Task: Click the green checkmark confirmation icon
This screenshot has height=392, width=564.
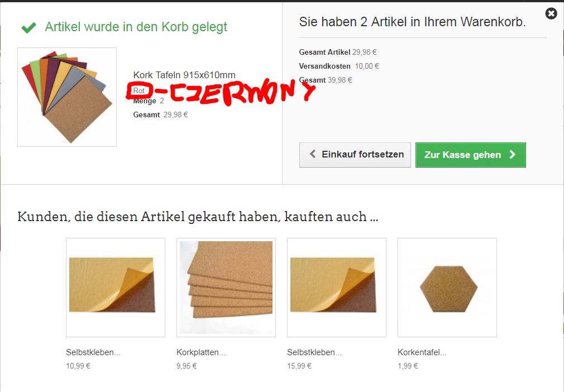Action: point(29,27)
